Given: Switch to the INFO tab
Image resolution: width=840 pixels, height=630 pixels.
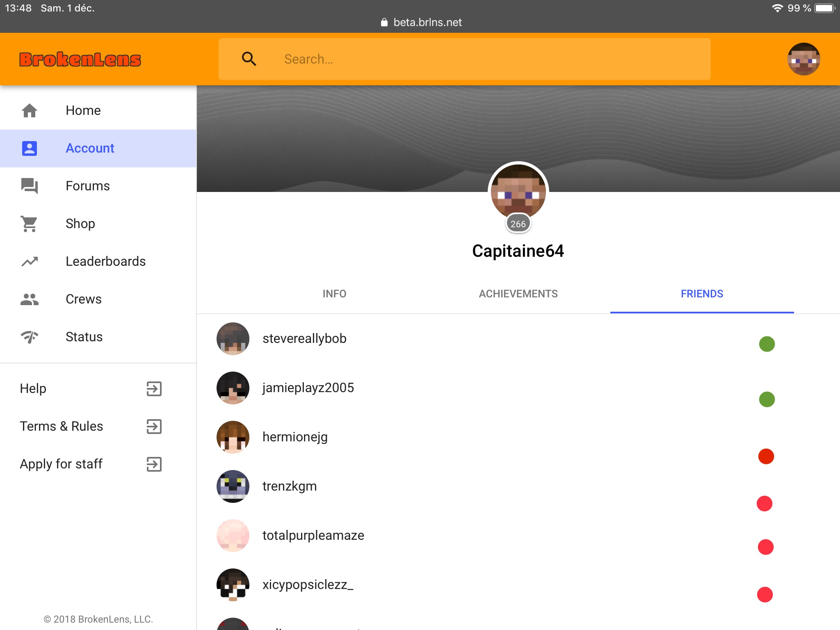Looking at the screenshot, I should (x=334, y=294).
